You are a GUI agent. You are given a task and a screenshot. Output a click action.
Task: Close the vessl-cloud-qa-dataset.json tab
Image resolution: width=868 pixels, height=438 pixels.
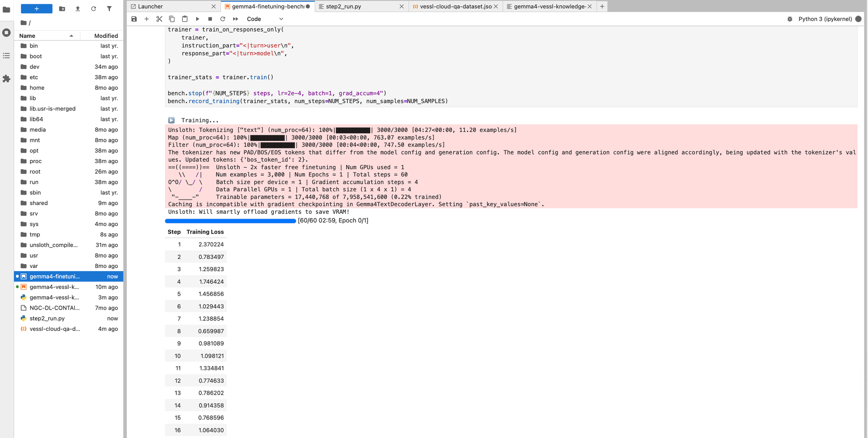point(496,7)
